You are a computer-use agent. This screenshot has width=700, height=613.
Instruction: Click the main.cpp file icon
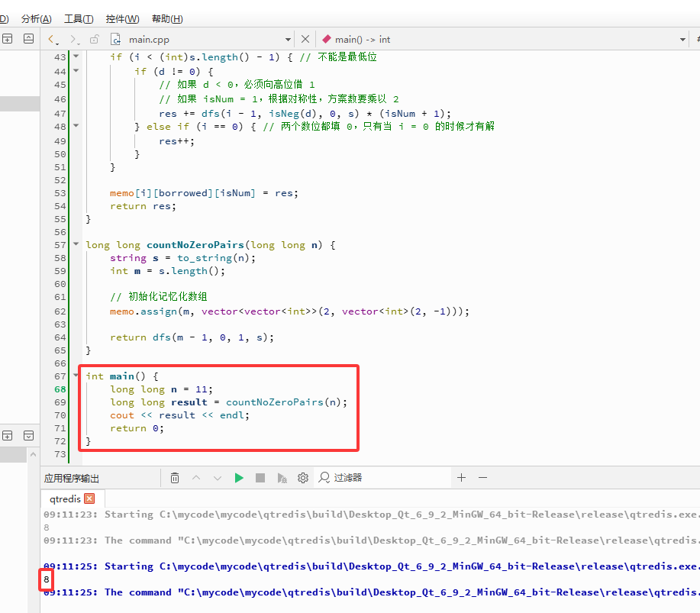click(115, 39)
